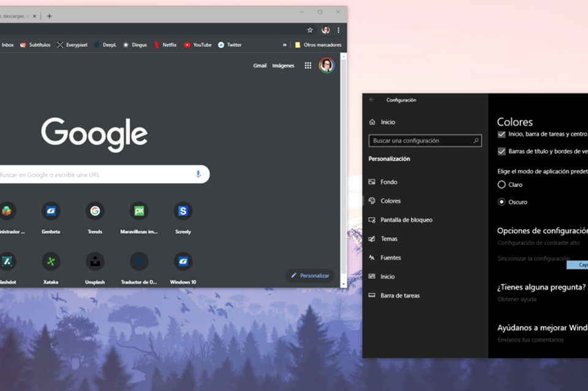Click the Google account profile picture

[326, 66]
